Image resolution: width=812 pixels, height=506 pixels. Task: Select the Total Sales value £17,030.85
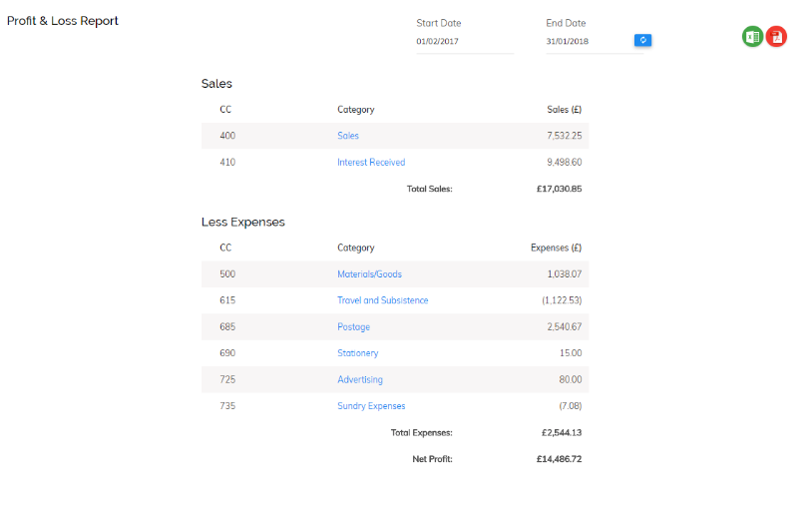[x=560, y=189]
